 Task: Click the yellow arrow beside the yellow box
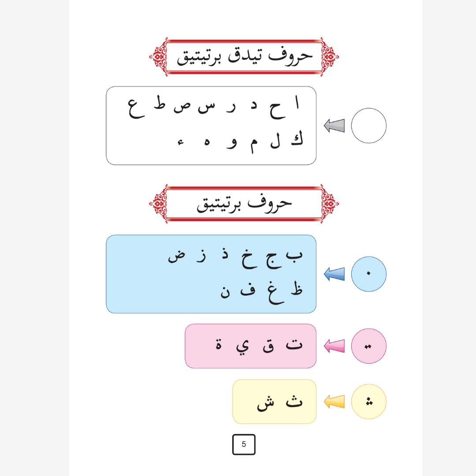(x=335, y=402)
